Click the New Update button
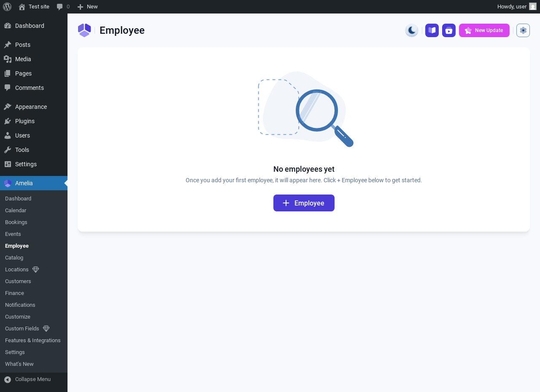This screenshot has width=540, height=392. [484, 30]
